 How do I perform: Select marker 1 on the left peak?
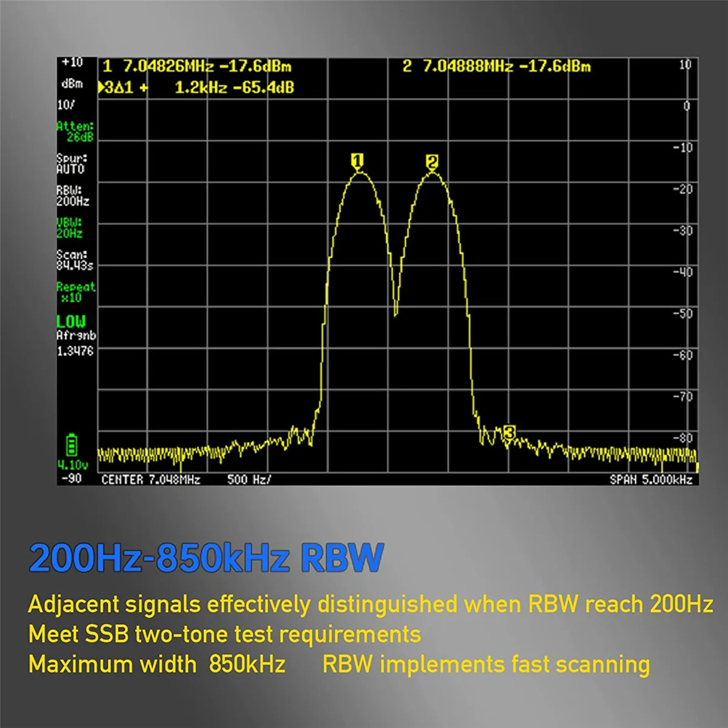358,161
